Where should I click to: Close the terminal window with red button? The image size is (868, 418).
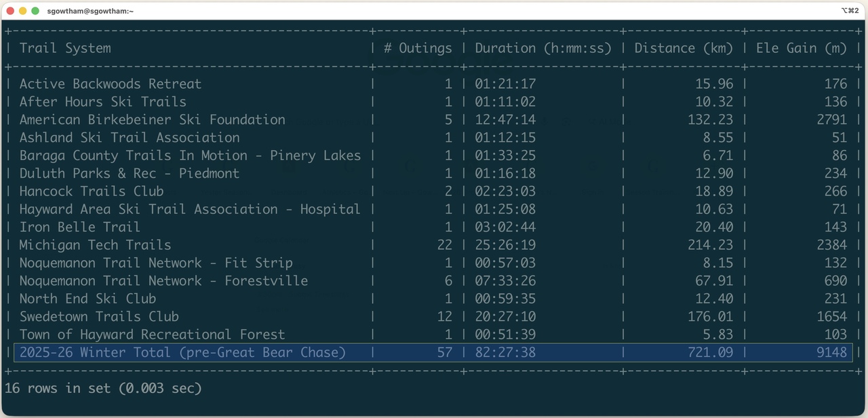[x=10, y=11]
